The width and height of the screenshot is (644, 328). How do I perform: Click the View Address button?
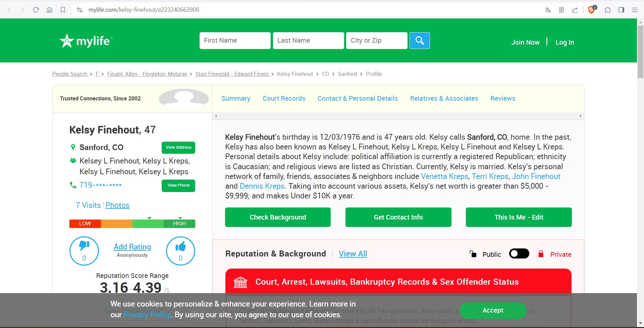point(178,148)
